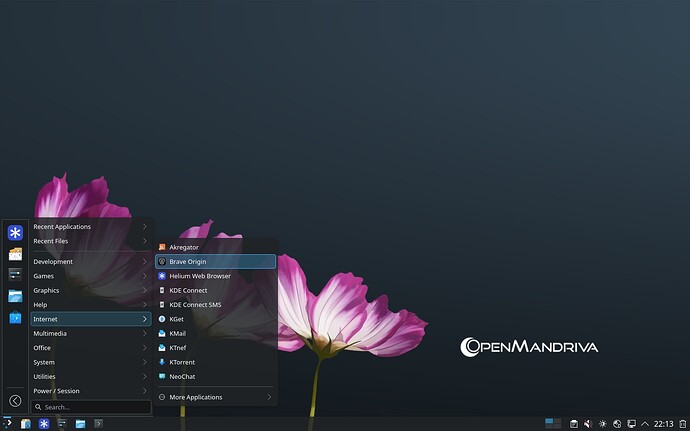The width and height of the screenshot is (690, 431).
Task: Open the Discover store favorite in sidebar
Action: 15,317
